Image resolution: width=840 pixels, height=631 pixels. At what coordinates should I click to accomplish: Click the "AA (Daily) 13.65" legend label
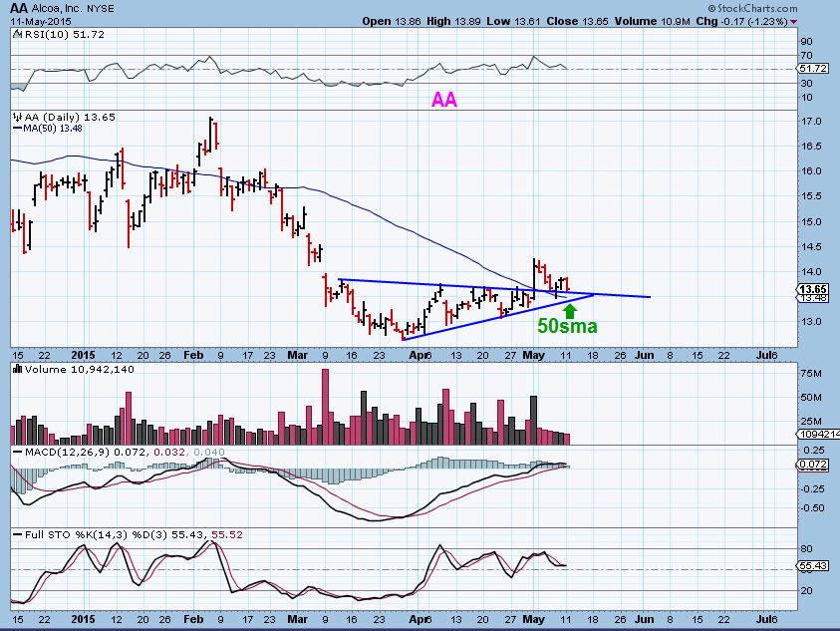(x=70, y=117)
